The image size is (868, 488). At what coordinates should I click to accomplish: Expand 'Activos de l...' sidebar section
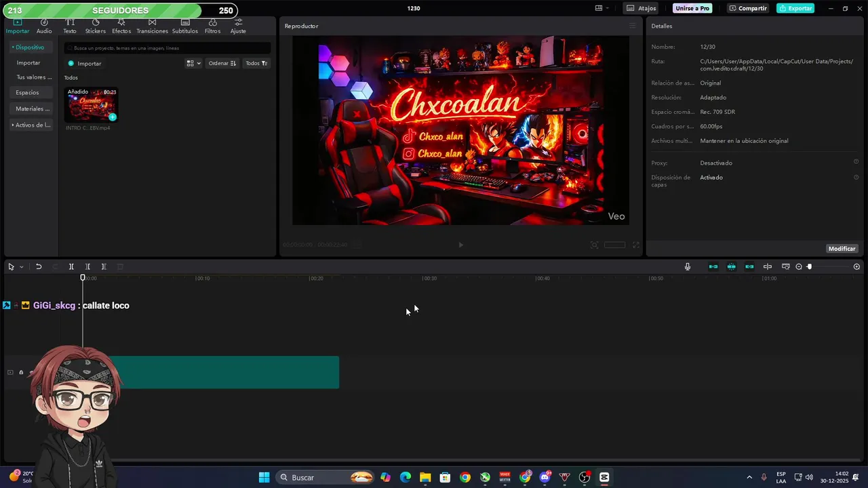[x=31, y=125]
